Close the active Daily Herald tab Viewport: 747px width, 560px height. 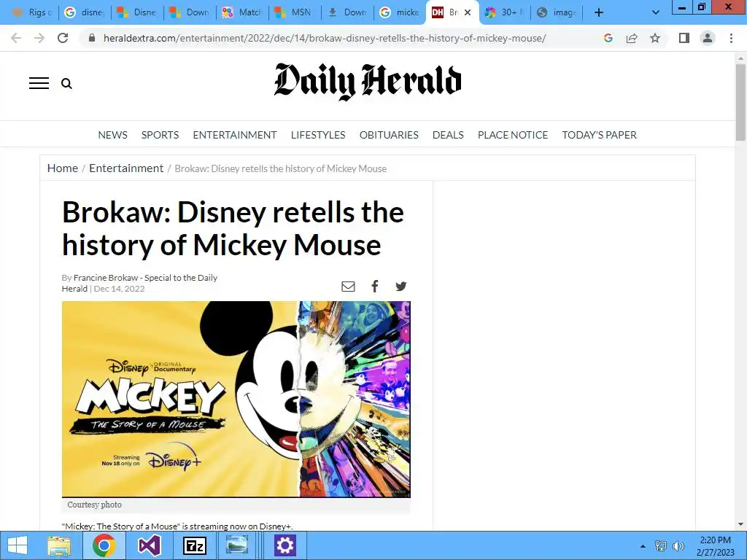point(468,12)
